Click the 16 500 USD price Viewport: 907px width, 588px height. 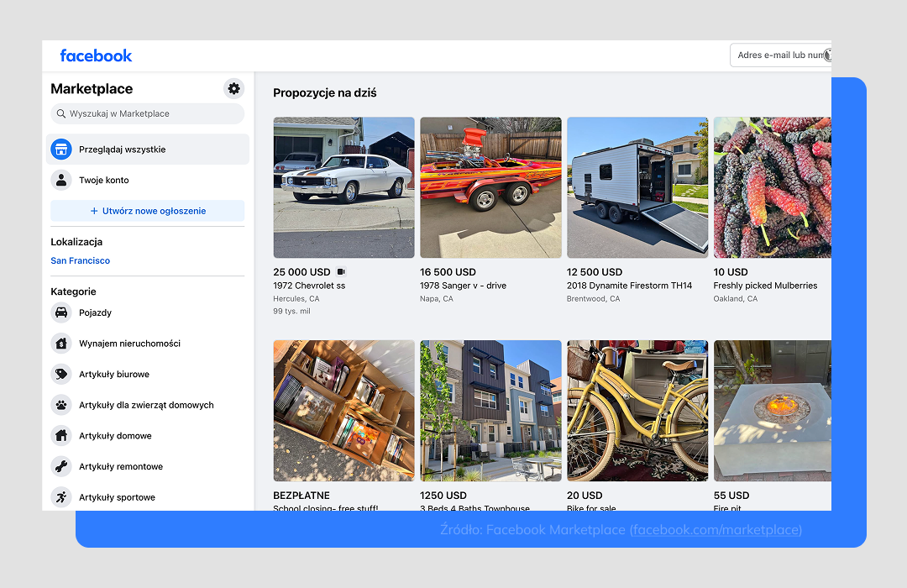(x=448, y=272)
